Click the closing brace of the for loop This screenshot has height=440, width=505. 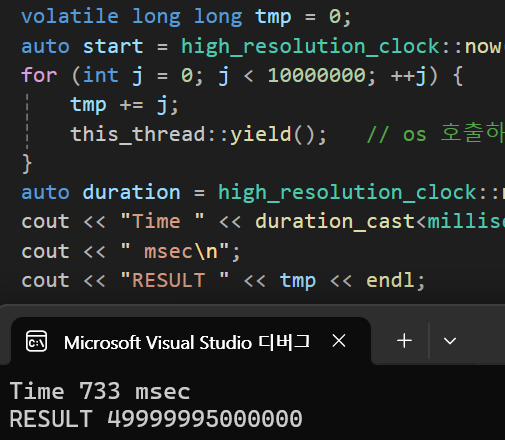tap(27, 163)
